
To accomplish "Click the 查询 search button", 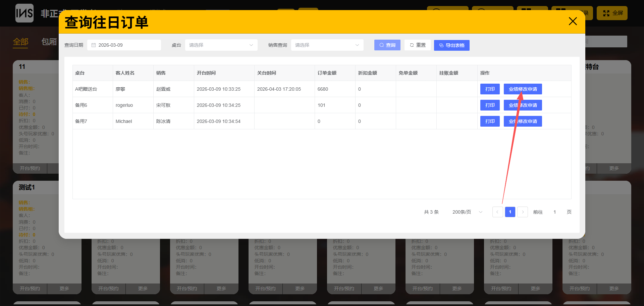I will (387, 45).
